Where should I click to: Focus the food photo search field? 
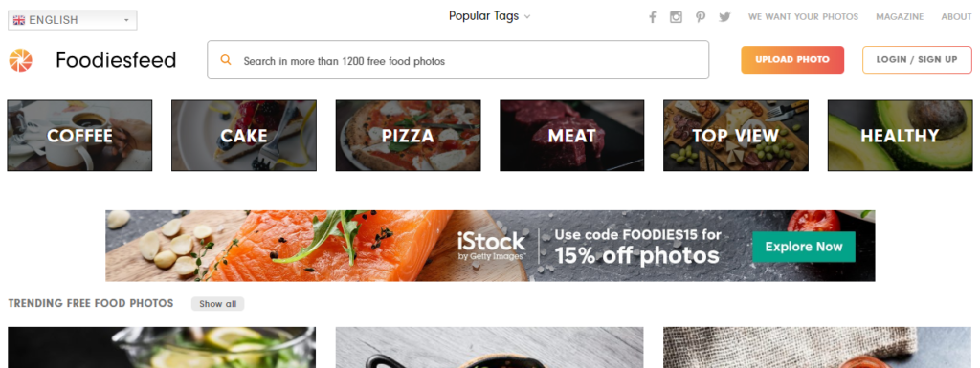point(458,60)
